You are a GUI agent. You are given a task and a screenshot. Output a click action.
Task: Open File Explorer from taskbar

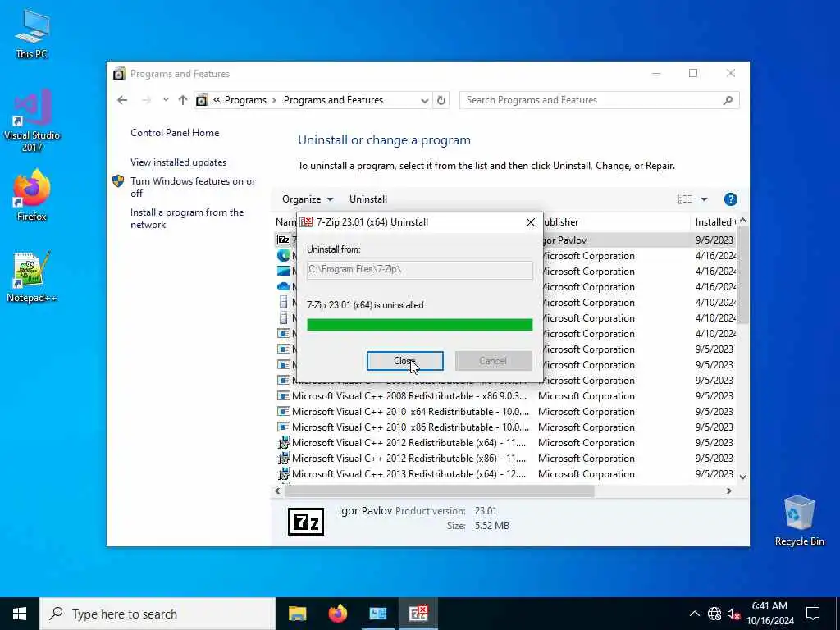point(297,614)
